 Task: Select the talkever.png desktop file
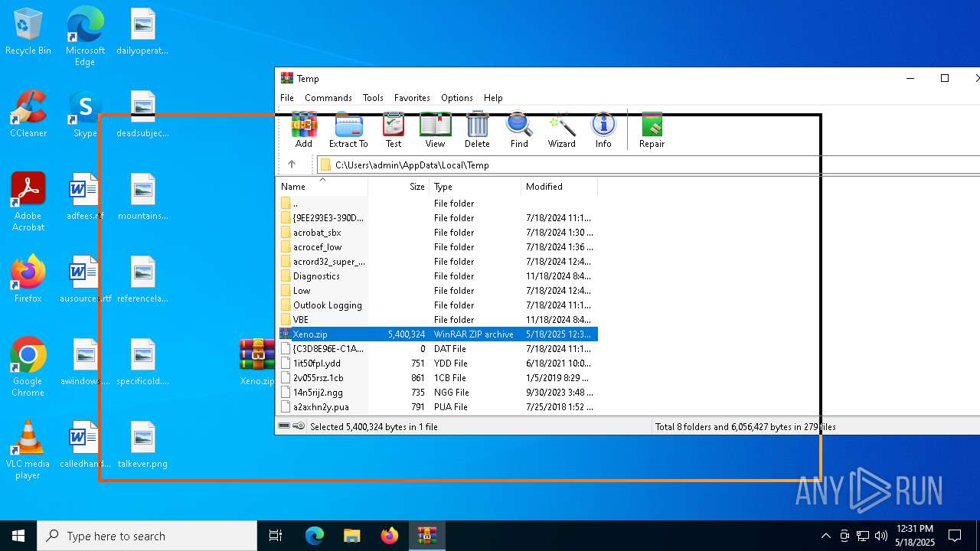(x=142, y=445)
